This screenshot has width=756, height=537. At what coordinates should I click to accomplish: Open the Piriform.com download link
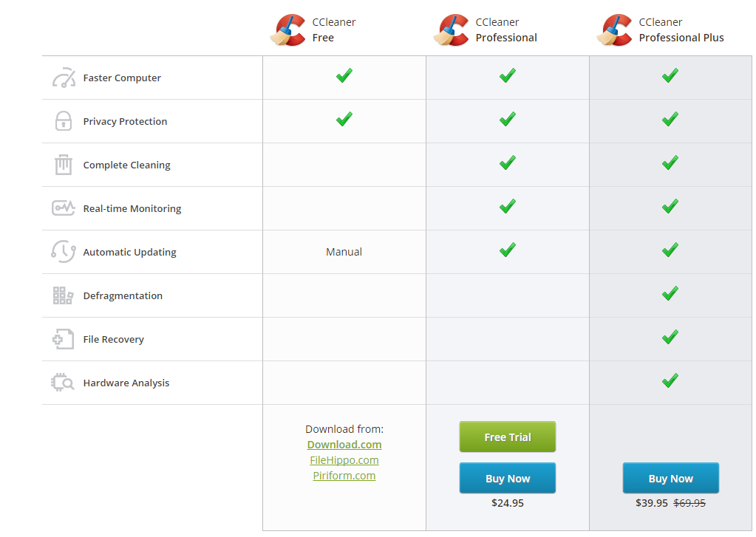(x=344, y=476)
